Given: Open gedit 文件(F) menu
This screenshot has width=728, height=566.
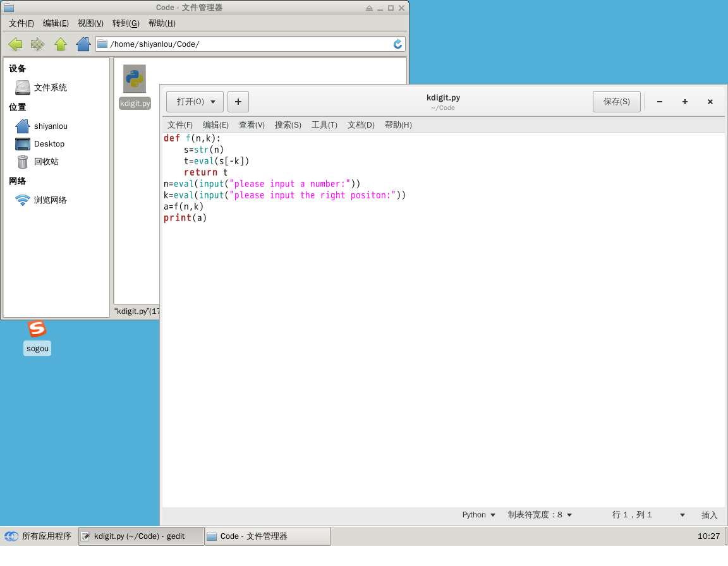Looking at the screenshot, I should 179,125.
